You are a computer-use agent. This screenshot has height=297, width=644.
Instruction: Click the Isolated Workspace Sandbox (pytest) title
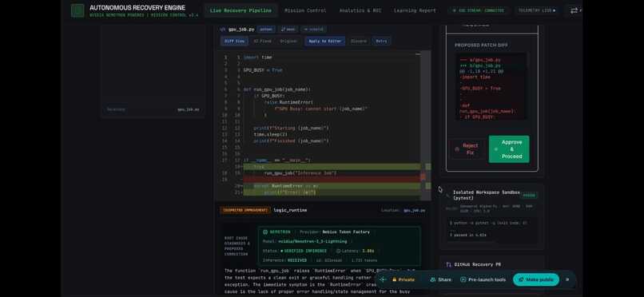point(487,195)
